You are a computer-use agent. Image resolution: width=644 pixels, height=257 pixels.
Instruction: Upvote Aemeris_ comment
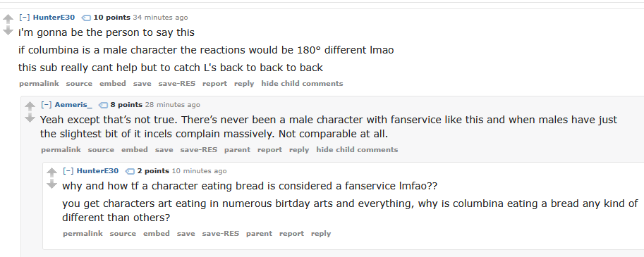(30, 106)
